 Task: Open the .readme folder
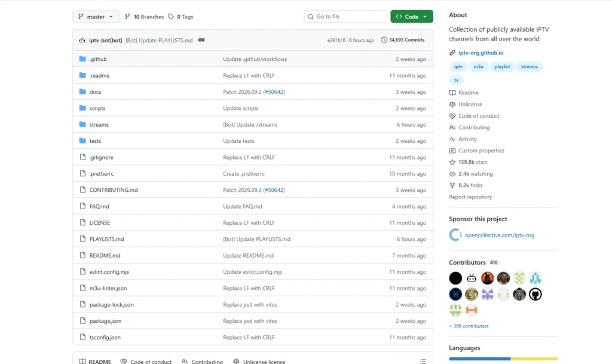pos(99,75)
